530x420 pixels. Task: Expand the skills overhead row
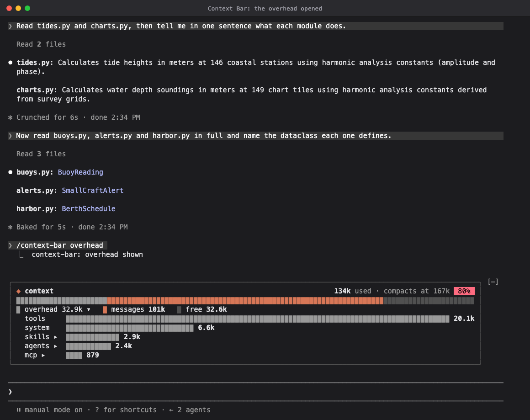(55, 337)
